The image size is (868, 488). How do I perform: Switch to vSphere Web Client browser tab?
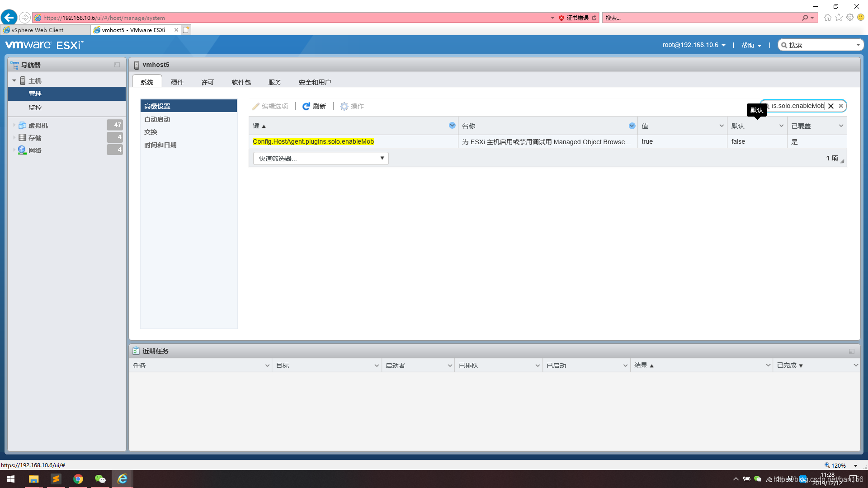click(45, 30)
